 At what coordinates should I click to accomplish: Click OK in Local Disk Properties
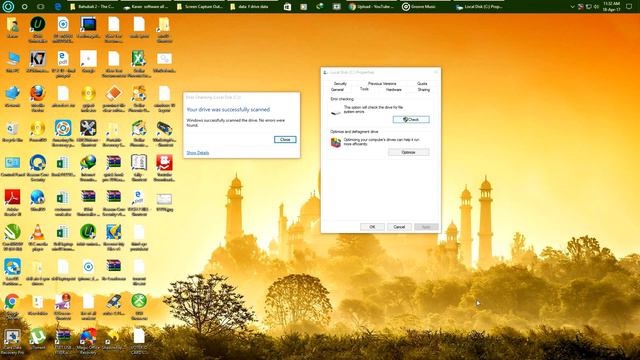point(372,227)
